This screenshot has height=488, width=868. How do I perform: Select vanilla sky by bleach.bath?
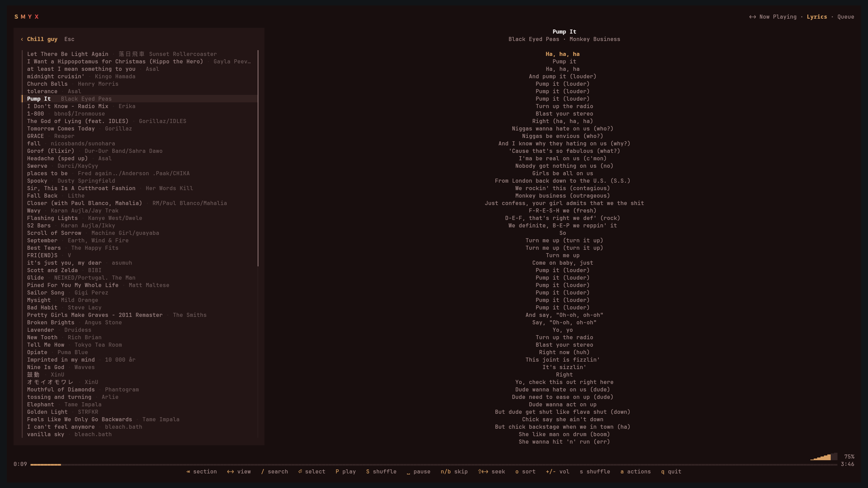(140, 434)
